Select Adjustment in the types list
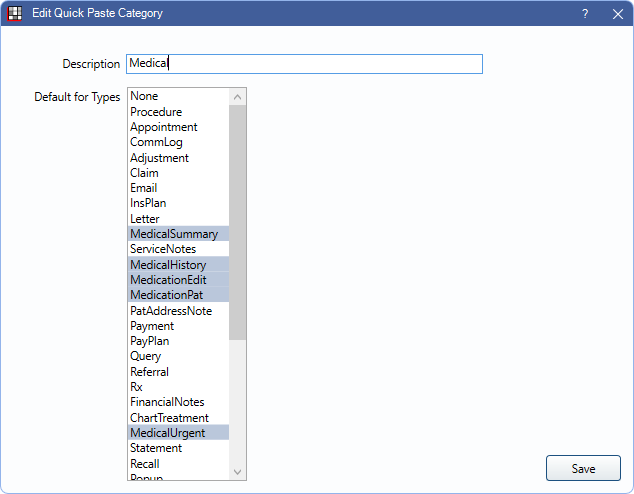The image size is (634, 494). [x=178, y=158]
